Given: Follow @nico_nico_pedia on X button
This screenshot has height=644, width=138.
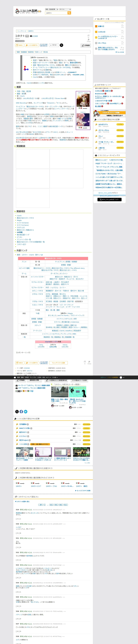Looking at the screenshot, I should click(109, 200).
